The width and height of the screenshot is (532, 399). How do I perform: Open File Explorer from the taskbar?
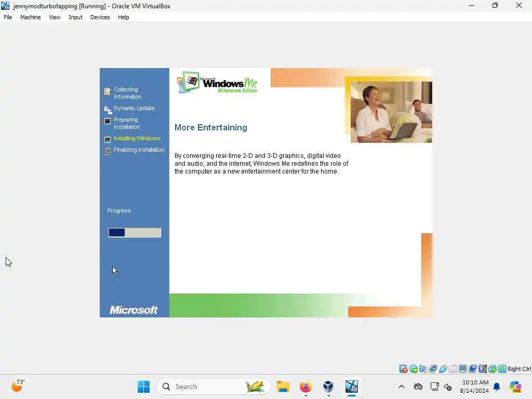[283, 387]
